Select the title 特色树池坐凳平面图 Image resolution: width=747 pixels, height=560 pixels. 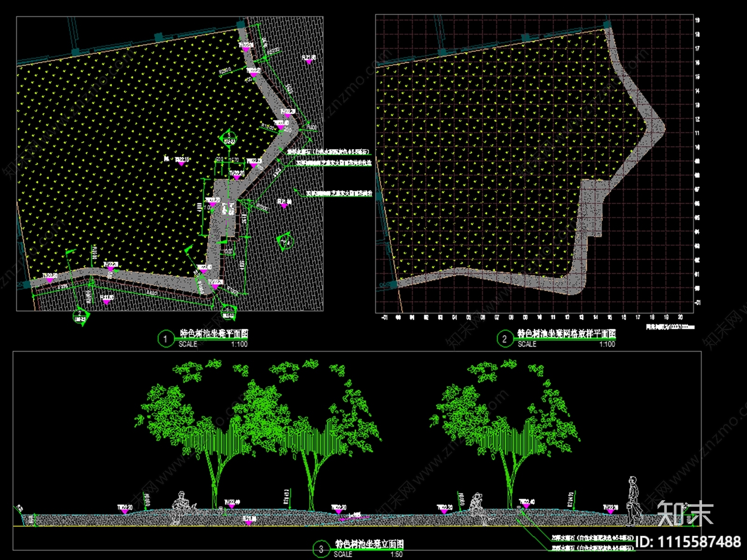[x=214, y=333]
